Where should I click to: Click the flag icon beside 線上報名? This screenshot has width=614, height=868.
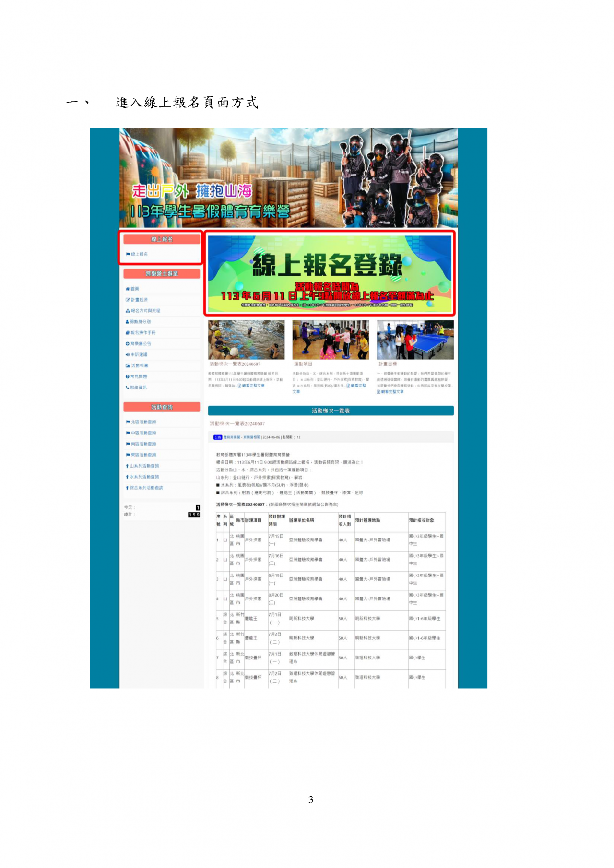128,254
